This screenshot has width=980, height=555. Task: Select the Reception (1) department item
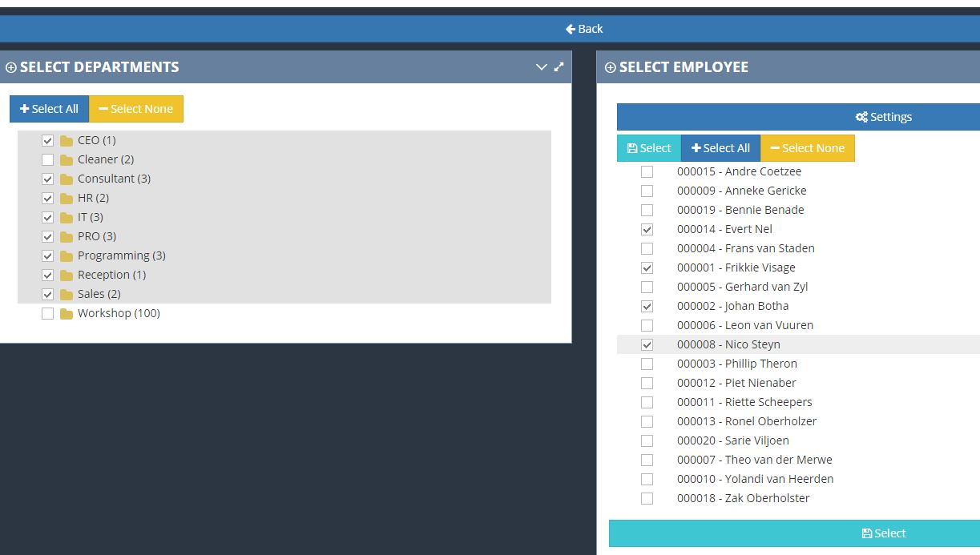pos(111,275)
